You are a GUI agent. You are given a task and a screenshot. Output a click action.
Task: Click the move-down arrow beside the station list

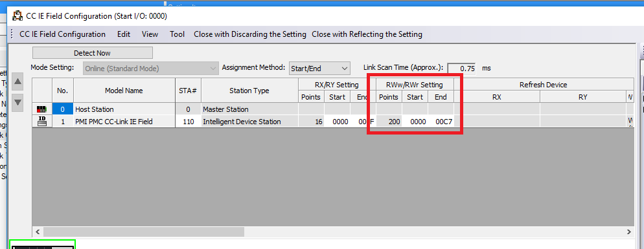[17, 102]
